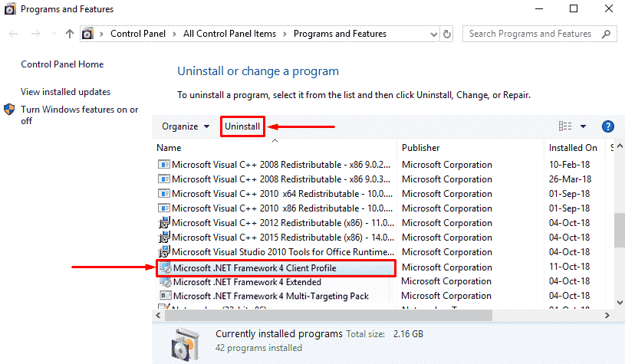Open View installed updates link

point(65,92)
